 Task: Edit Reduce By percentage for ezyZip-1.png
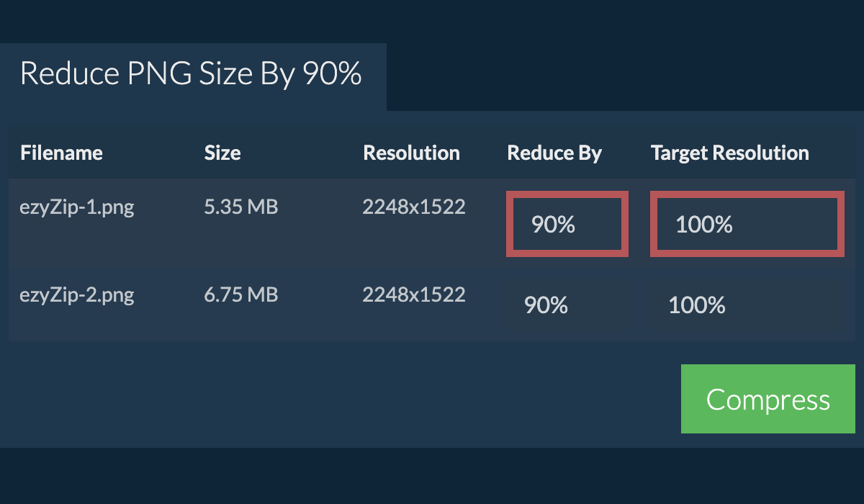pyautogui.click(x=567, y=224)
